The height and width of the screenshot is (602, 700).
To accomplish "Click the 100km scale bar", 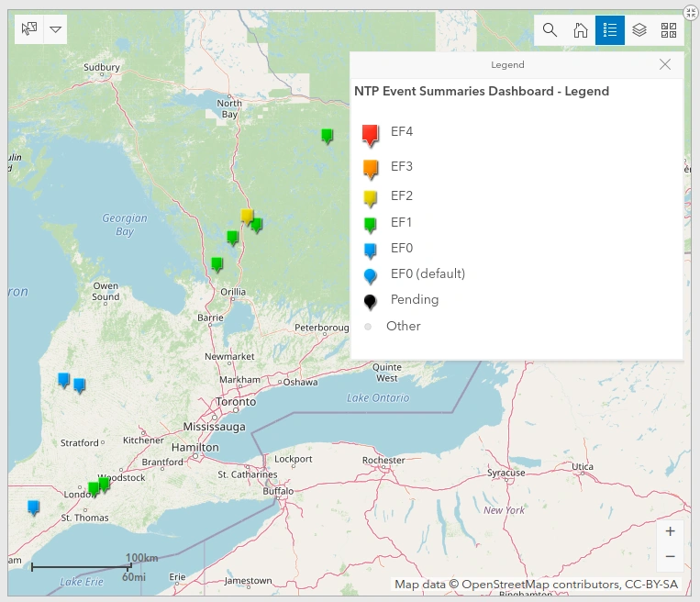I will [x=82, y=567].
